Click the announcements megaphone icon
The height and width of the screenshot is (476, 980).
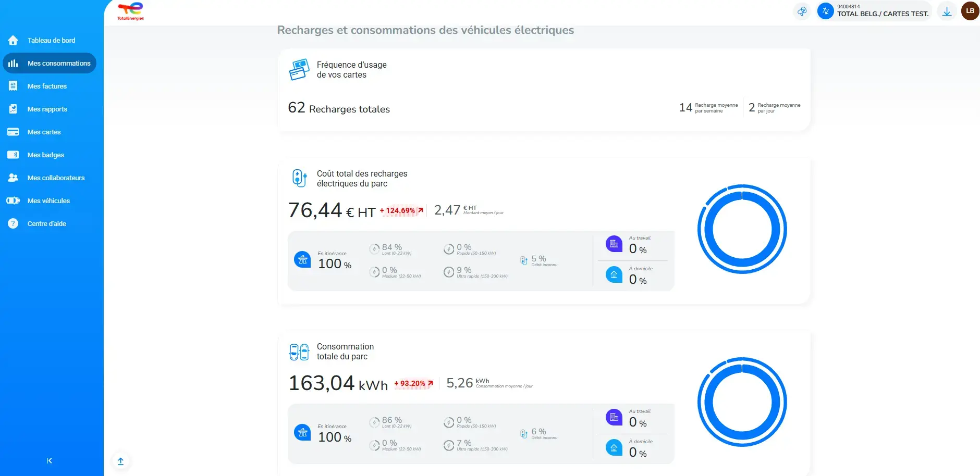(x=802, y=11)
